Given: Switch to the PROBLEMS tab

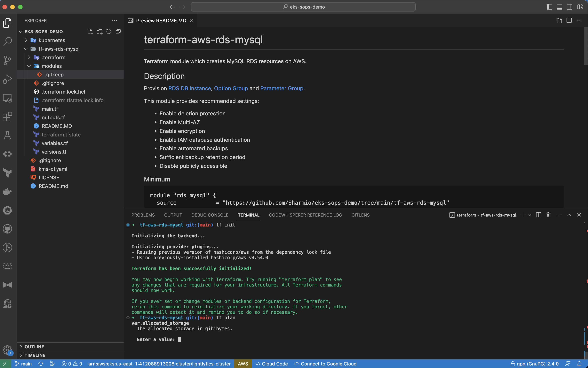Looking at the screenshot, I should click(143, 215).
